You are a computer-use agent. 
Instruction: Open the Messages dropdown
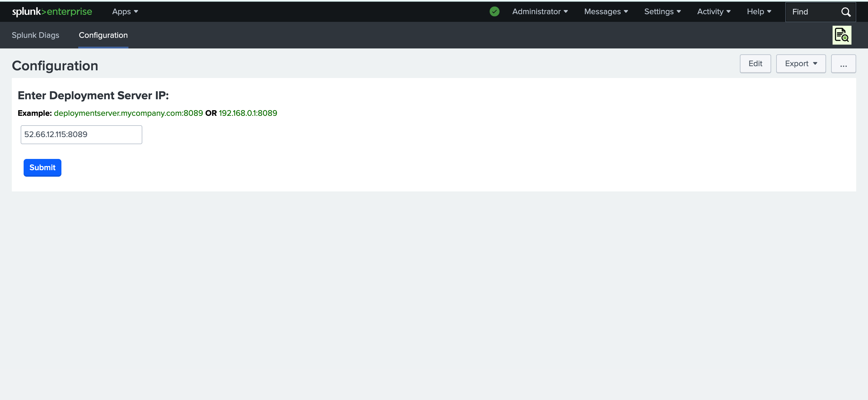[606, 12]
